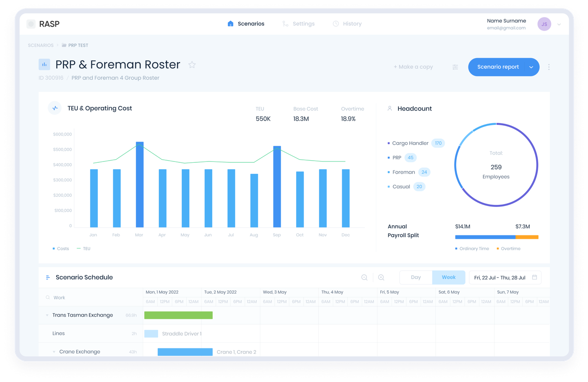Star the PRP & Foreman Roster scenario

pos(192,65)
